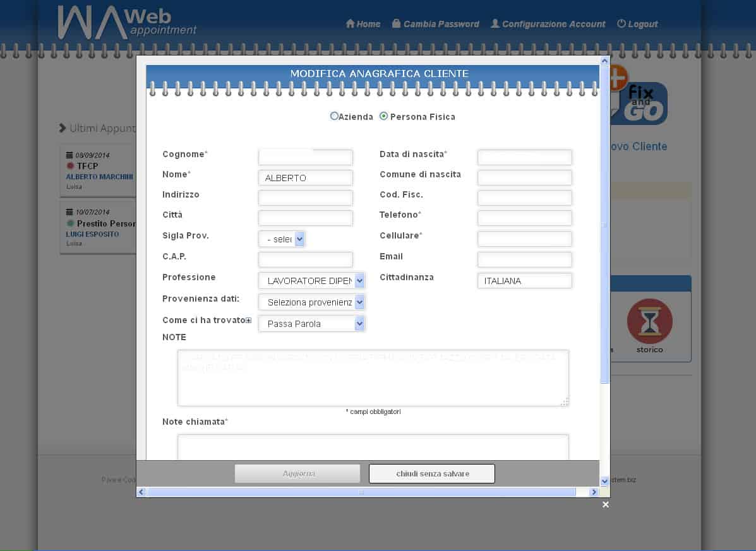Open the Sigla Prov. dropdown
The width and height of the screenshot is (756, 551).
tap(282, 239)
